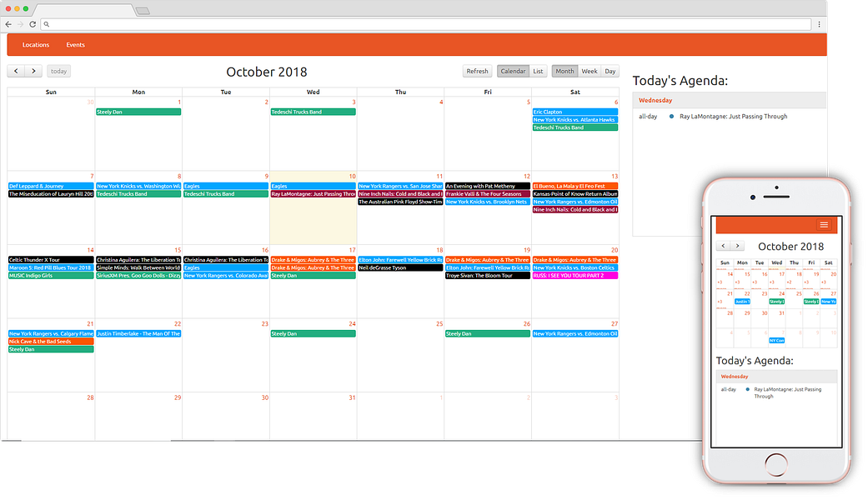The image size is (868, 500).
Task: Open New York Rangers vs. Edmonton on October 27
Action: pos(574,333)
